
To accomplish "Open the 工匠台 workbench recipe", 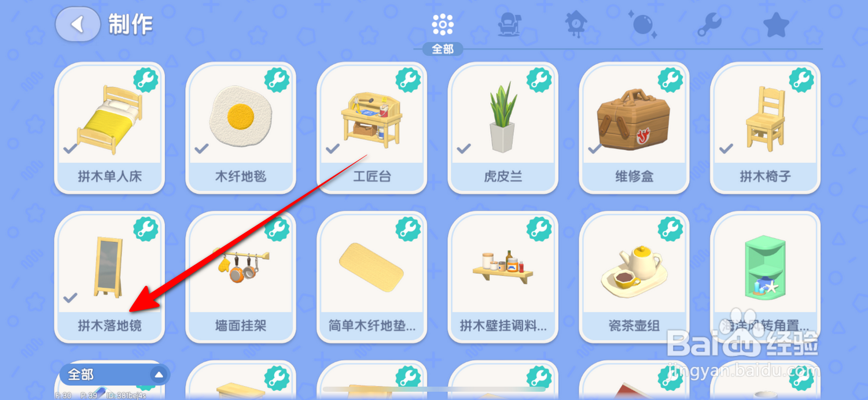I will [372, 128].
